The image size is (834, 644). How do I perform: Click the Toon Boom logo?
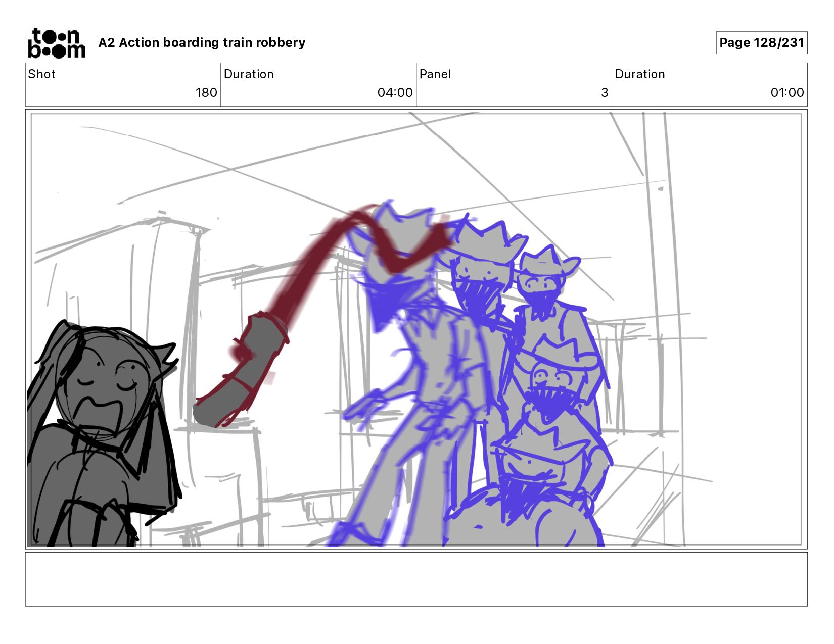pos(56,43)
